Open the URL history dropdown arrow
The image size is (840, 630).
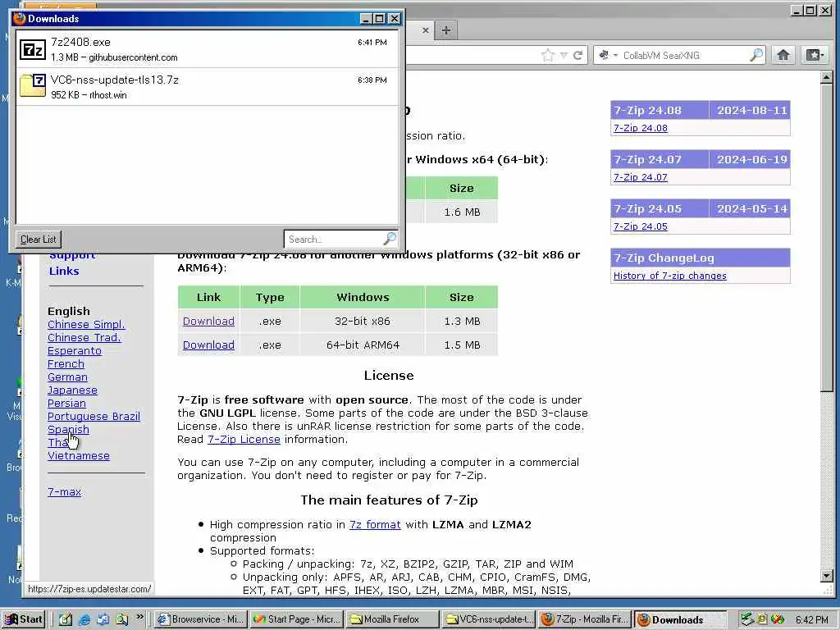click(564, 55)
